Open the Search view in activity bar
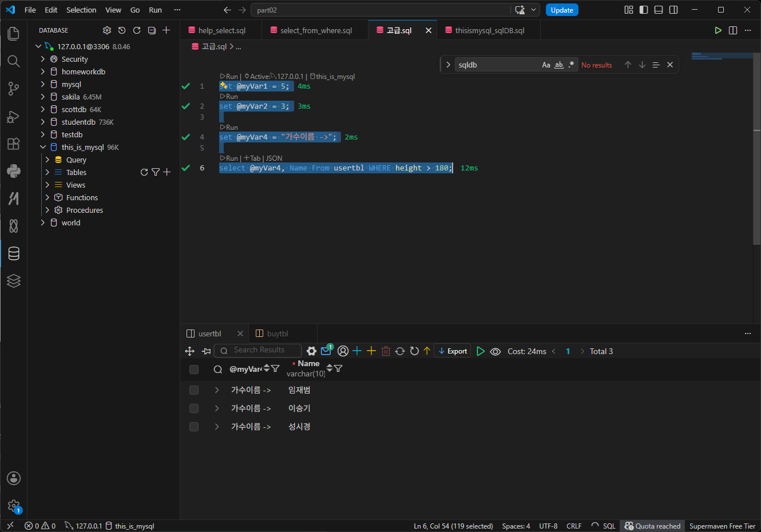Viewport: 761px width, 532px height. pos(14,61)
